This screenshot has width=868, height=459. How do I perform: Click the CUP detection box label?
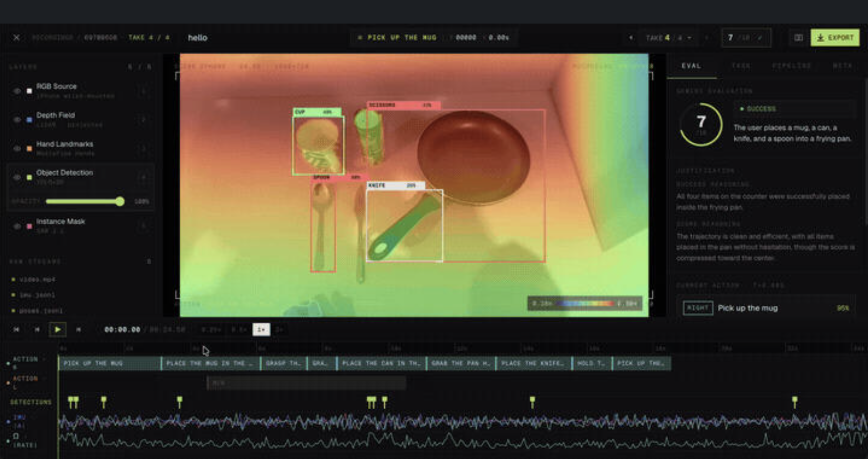click(317, 112)
